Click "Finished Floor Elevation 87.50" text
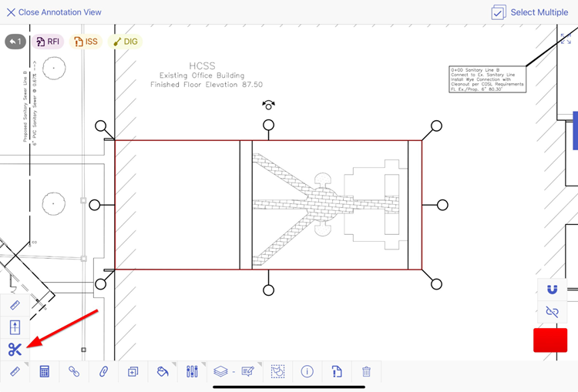Screen dimensions: 578x392 coord(207,85)
